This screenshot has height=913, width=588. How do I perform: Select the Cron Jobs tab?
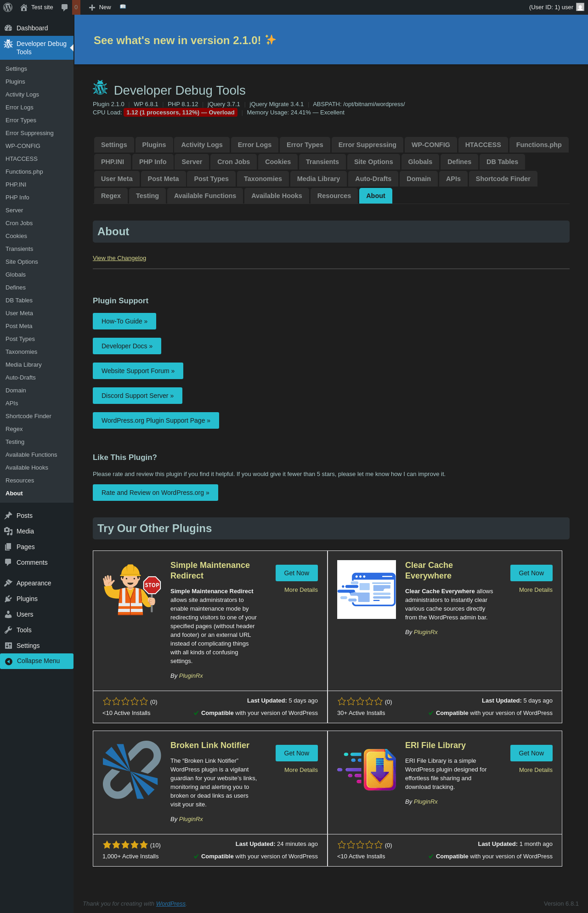pyautogui.click(x=233, y=162)
